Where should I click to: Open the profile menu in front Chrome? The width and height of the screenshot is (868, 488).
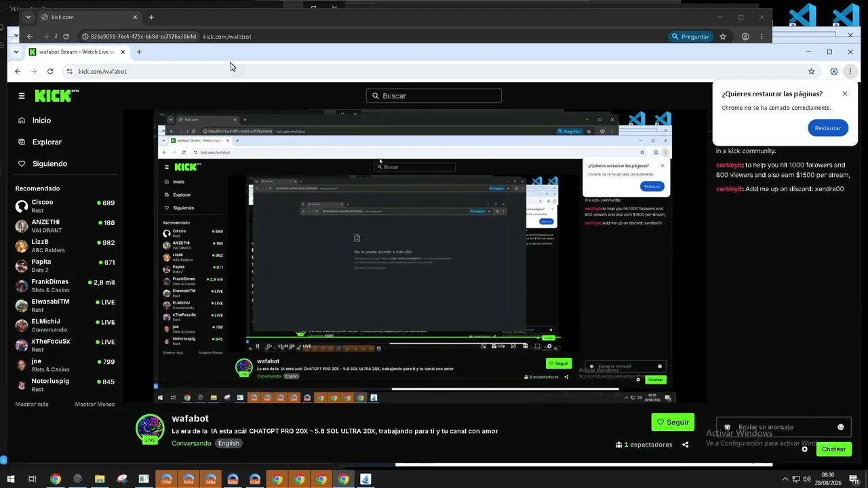[x=834, y=71]
